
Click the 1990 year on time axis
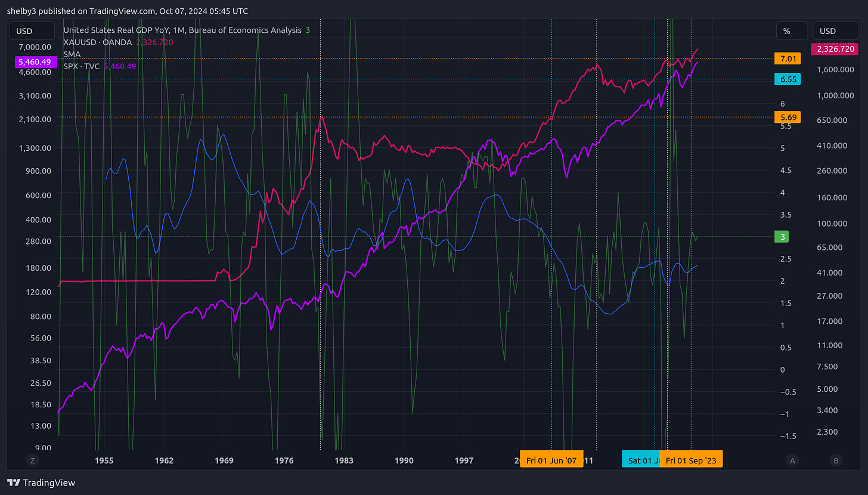(x=404, y=460)
